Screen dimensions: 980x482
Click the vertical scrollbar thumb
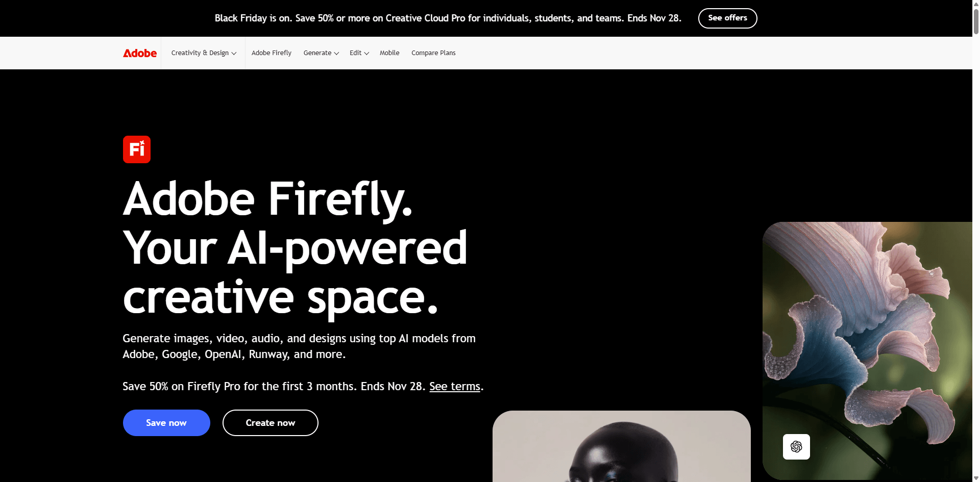[x=976, y=20]
